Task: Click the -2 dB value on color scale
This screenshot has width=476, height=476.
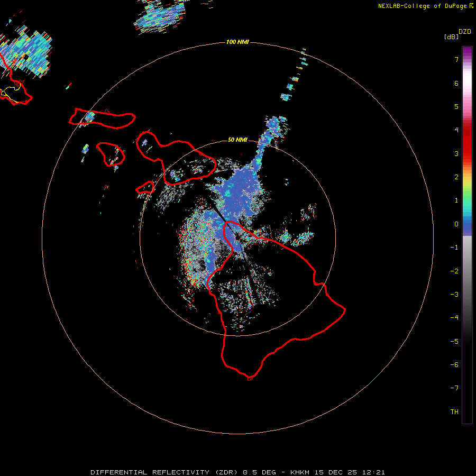Action: [x=454, y=271]
